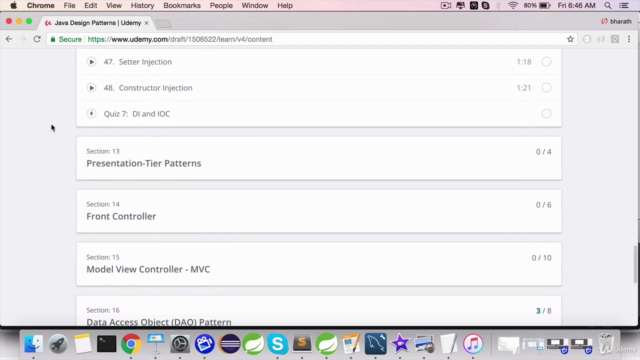Click the 1:21 duration text
Viewport: 640px width, 360px height.
point(524,88)
